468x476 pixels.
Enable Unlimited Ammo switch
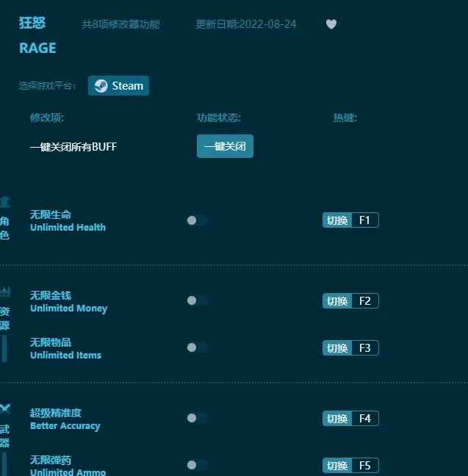(x=197, y=465)
